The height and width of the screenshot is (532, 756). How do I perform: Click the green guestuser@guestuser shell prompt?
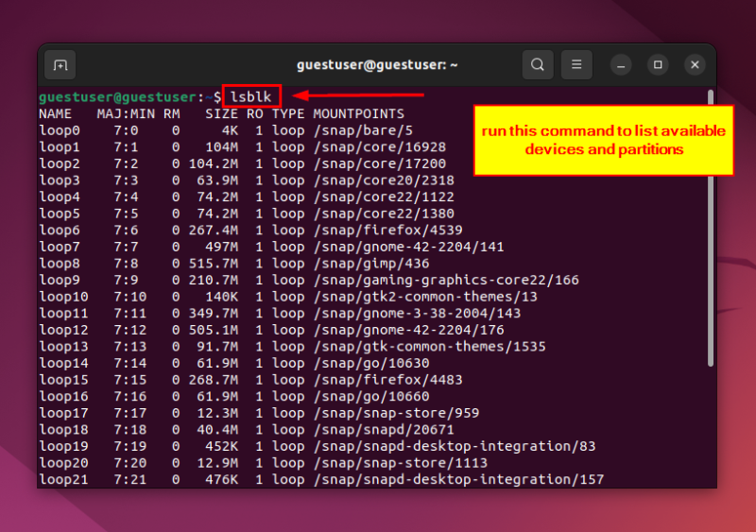point(118,97)
